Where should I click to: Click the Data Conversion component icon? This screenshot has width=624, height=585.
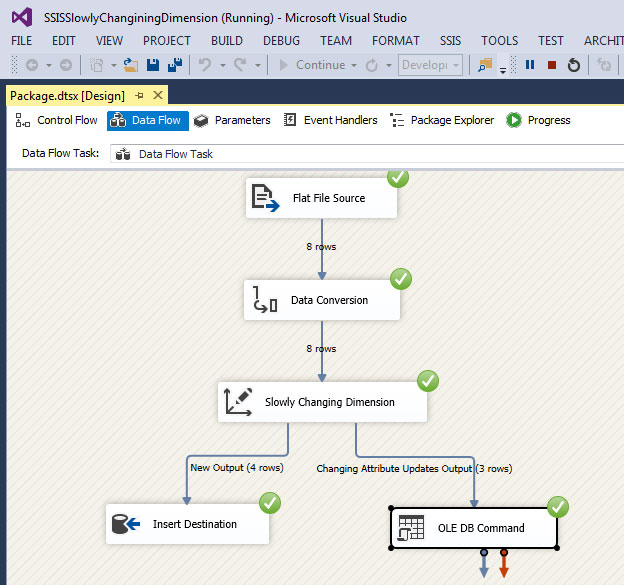point(265,300)
